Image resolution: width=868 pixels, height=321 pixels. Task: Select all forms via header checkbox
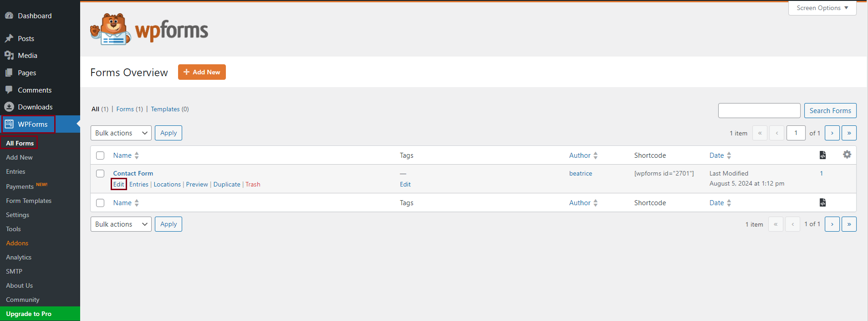(x=100, y=155)
